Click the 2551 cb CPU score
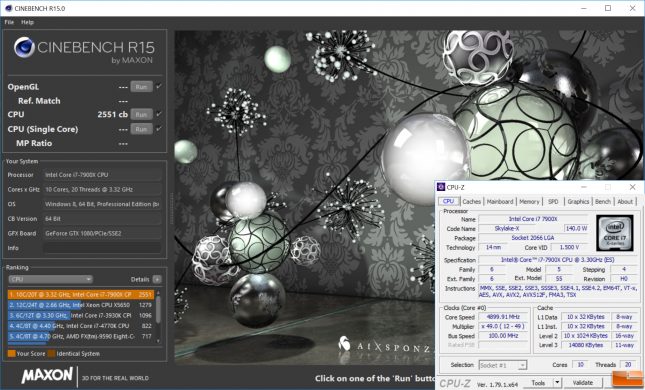645x390 pixels. point(113,114)
